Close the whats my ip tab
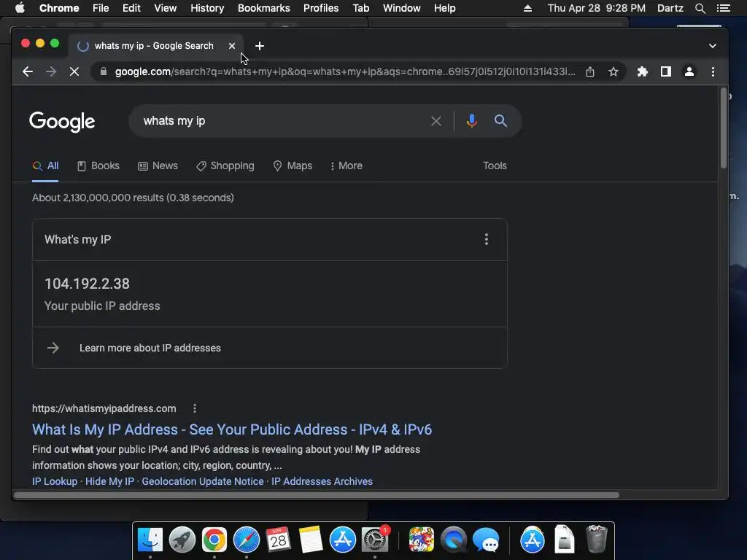Screen dimensions: 747x560 231,46
